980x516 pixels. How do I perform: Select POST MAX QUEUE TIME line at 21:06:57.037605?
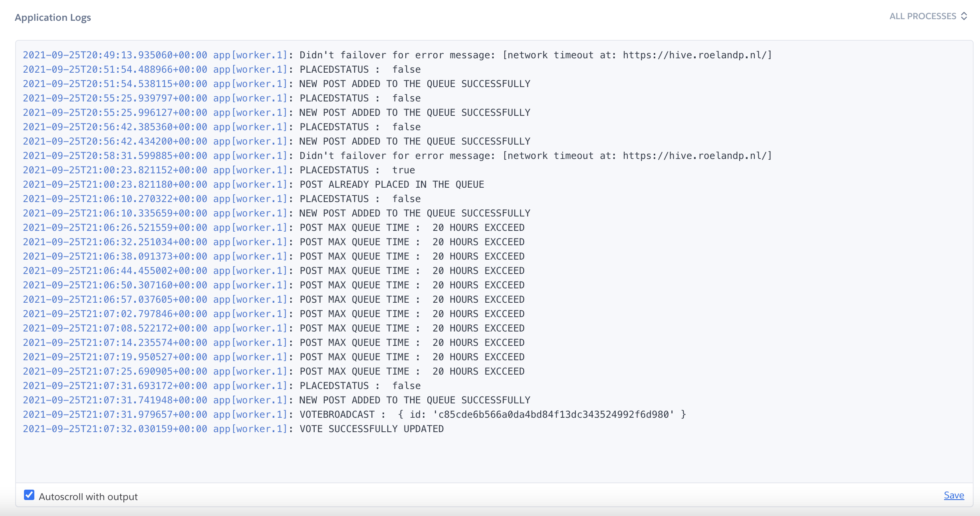(274, 300)
